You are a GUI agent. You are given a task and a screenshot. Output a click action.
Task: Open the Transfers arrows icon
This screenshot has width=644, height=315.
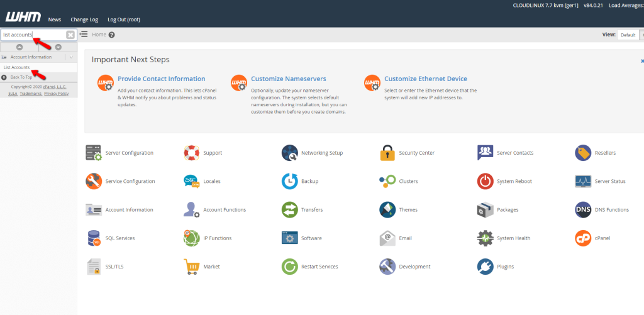point(289,209)
